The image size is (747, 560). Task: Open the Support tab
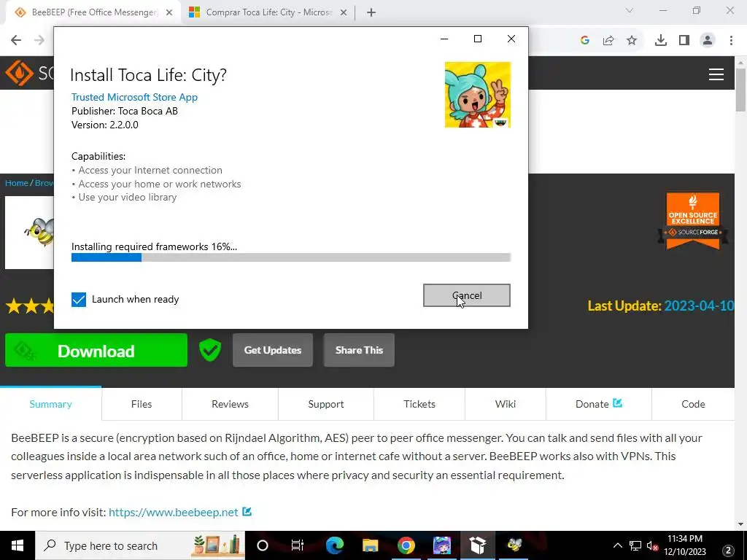326,404
